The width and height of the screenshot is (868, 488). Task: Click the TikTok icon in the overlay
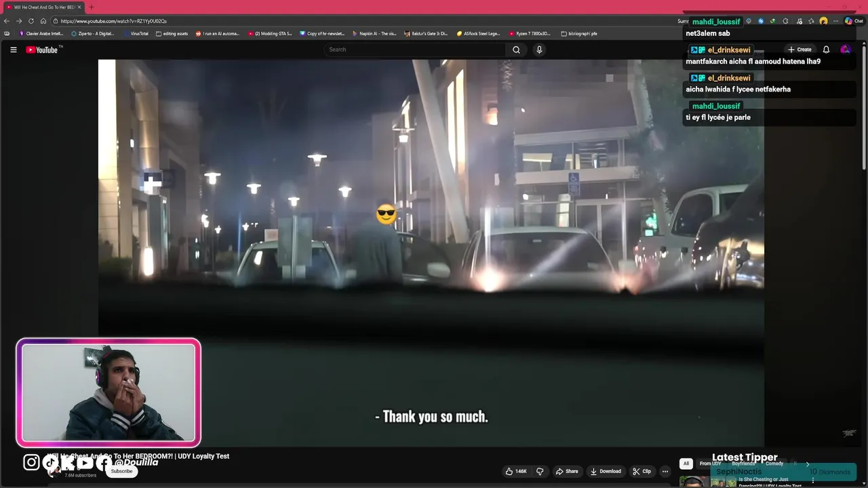pos(51,462)
